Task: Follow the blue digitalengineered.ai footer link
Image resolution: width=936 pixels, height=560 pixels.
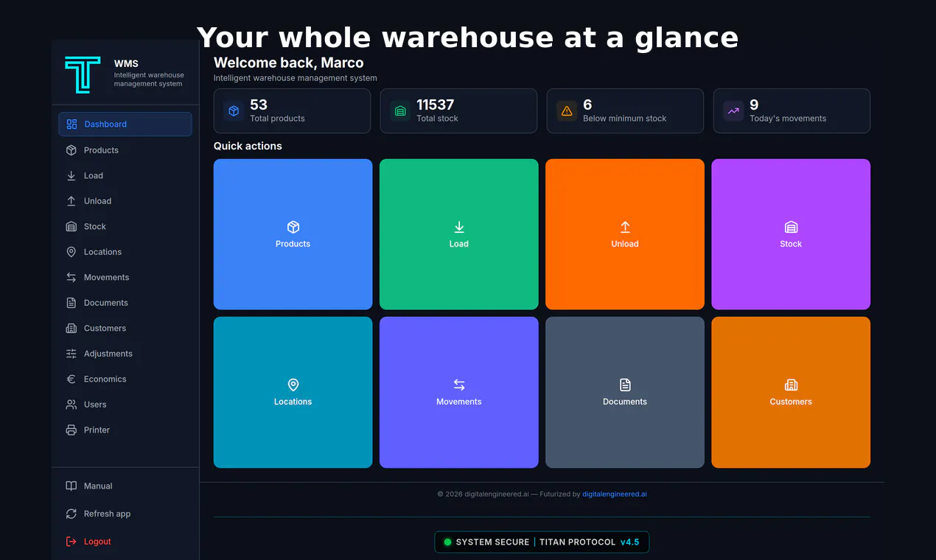Action: pos(615,494)
